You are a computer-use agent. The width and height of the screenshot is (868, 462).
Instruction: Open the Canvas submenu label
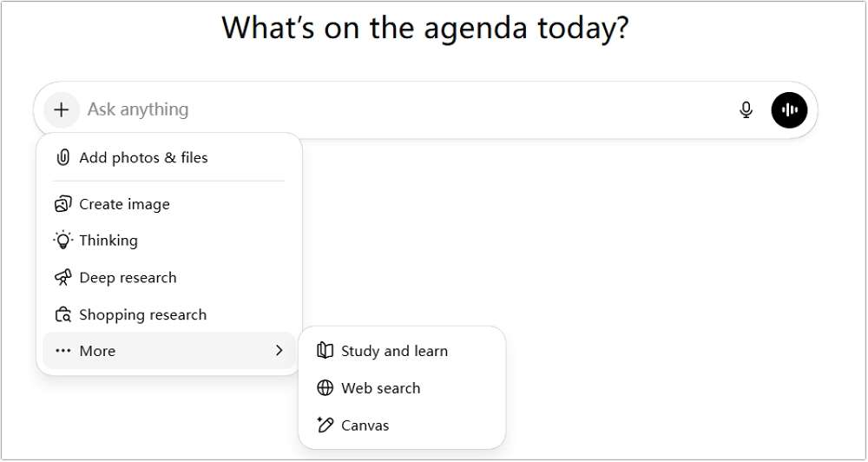click(365, 426)
